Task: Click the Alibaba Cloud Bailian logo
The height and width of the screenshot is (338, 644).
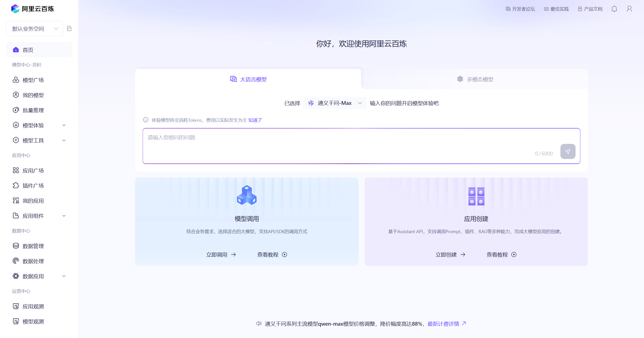Action: (x=32, y=9)
